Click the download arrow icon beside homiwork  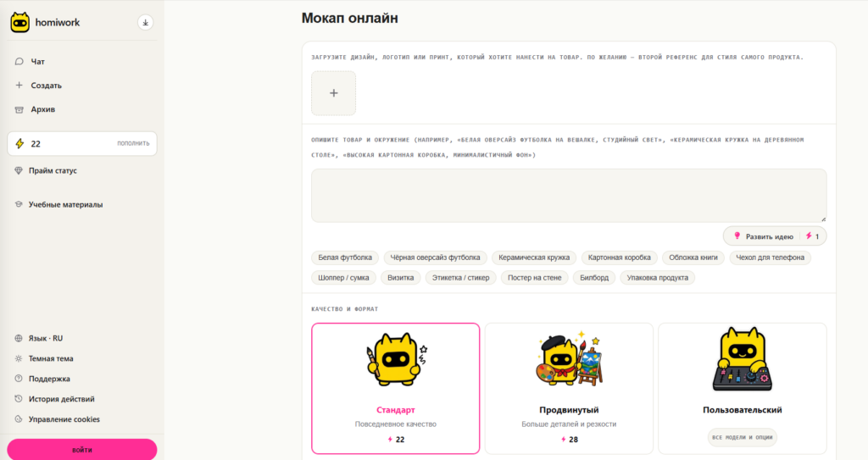145,23
